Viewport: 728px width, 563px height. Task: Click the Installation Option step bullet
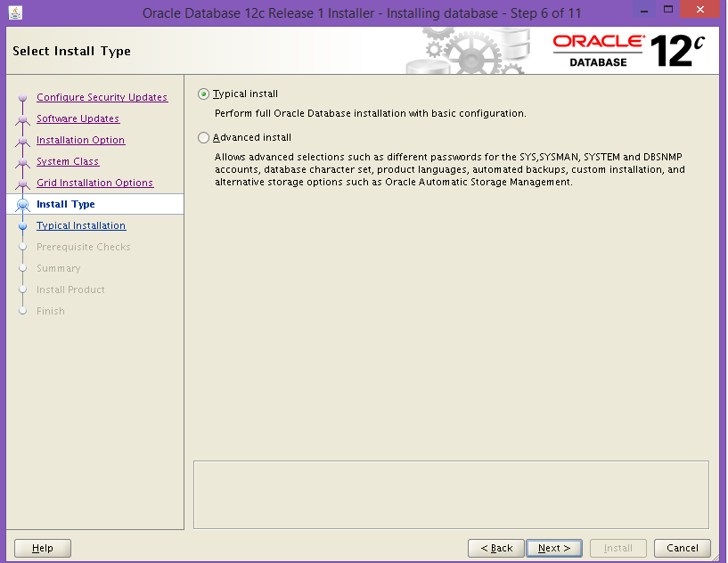[x=23, y=141]
